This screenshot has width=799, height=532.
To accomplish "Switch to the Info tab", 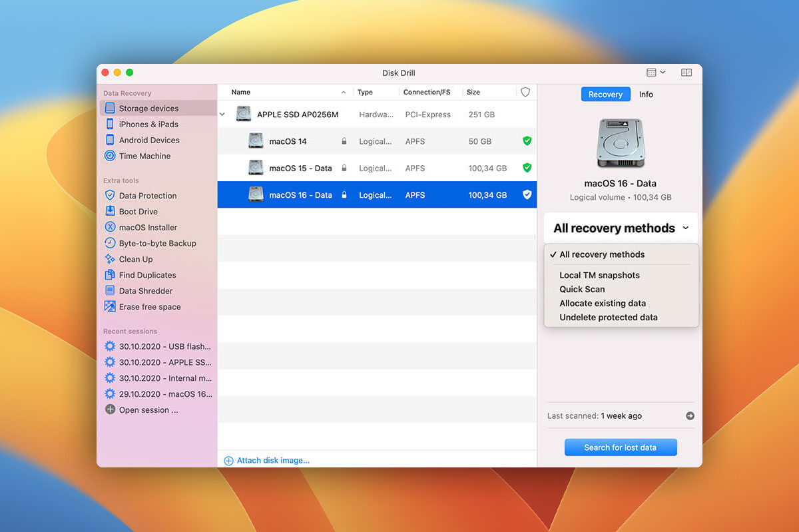I will (646, 95).
